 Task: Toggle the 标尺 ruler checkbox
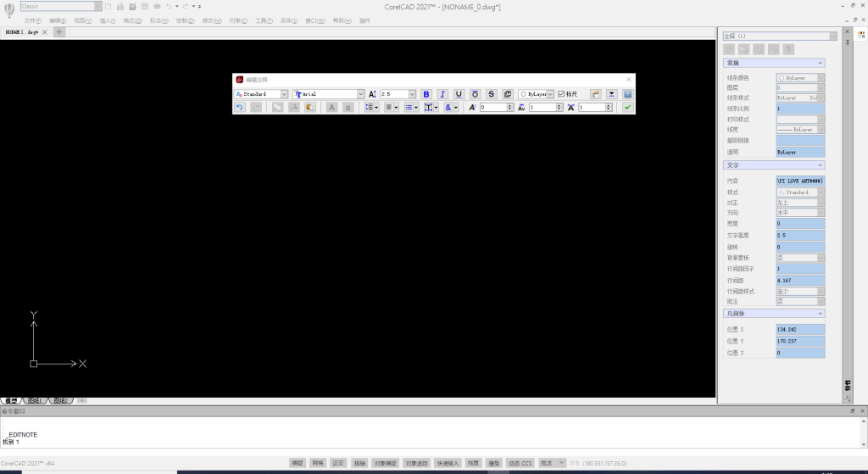coord(561,94)
